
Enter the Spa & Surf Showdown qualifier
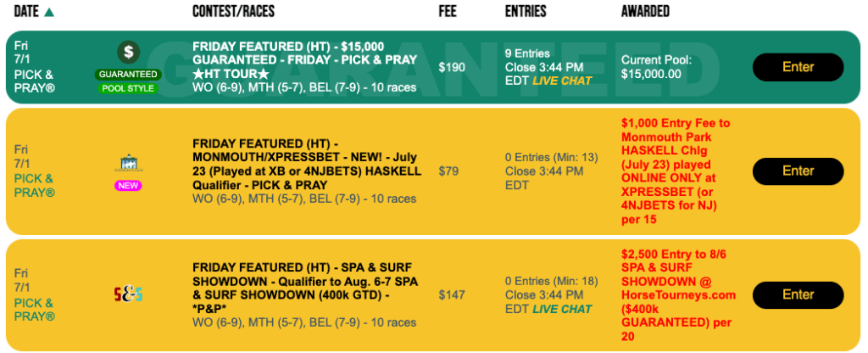coord(798,294)
